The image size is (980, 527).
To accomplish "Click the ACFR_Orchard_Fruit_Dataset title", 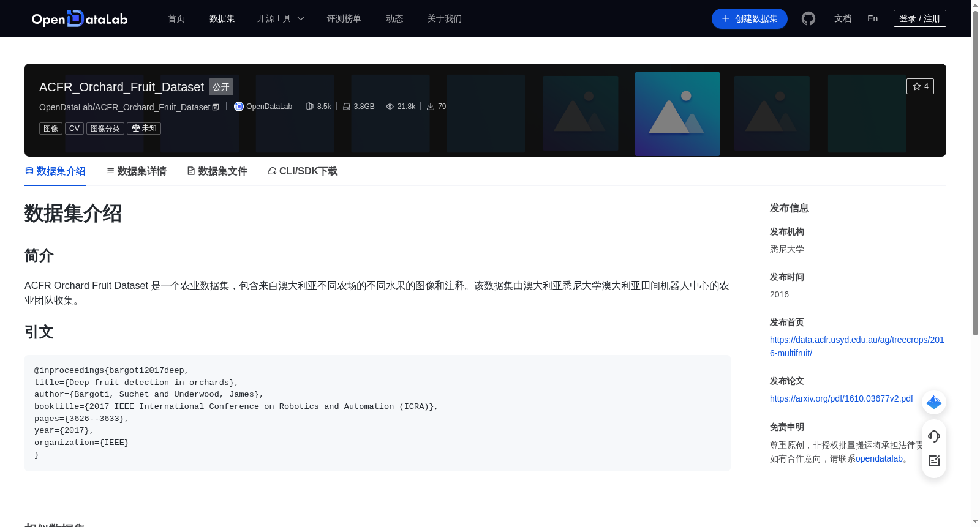I will pos(121,87).
